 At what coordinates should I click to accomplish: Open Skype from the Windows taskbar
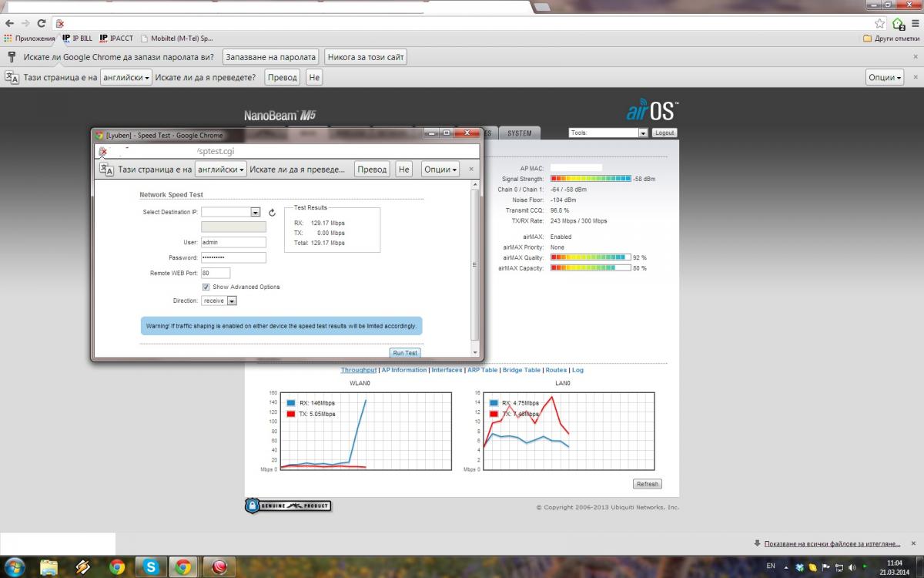point(150,567)
